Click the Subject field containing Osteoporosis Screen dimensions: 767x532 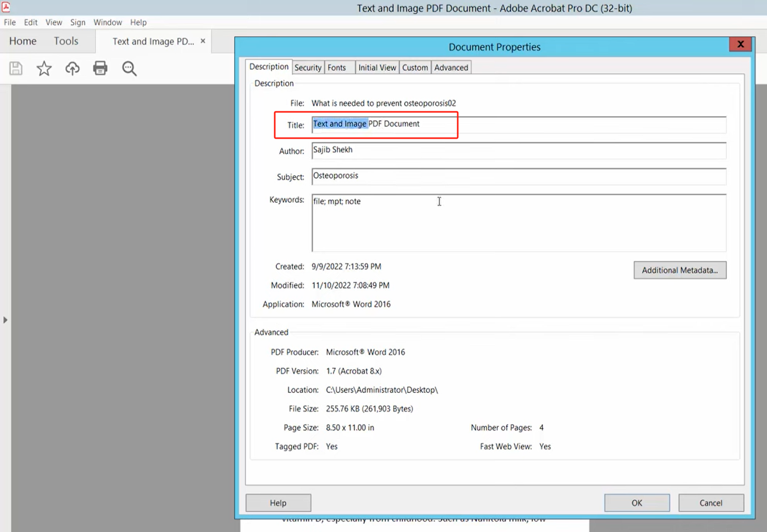click(519, 176)
